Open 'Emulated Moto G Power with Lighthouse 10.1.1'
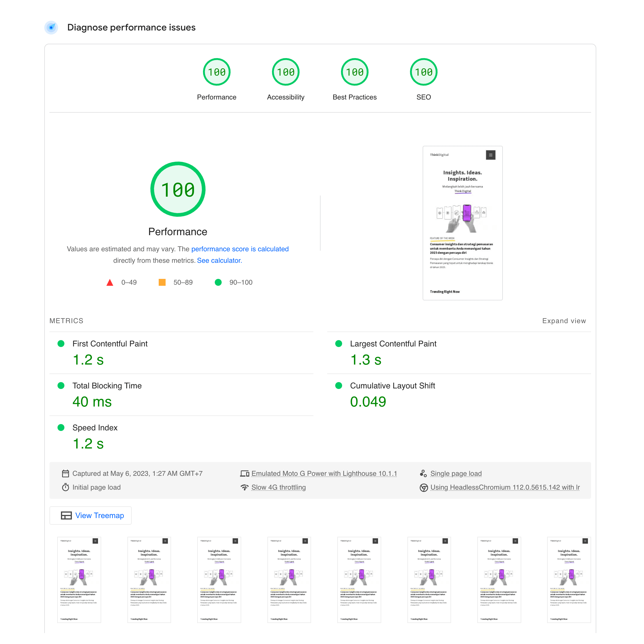This screenshot has width=644, height=644. point(324,473)
